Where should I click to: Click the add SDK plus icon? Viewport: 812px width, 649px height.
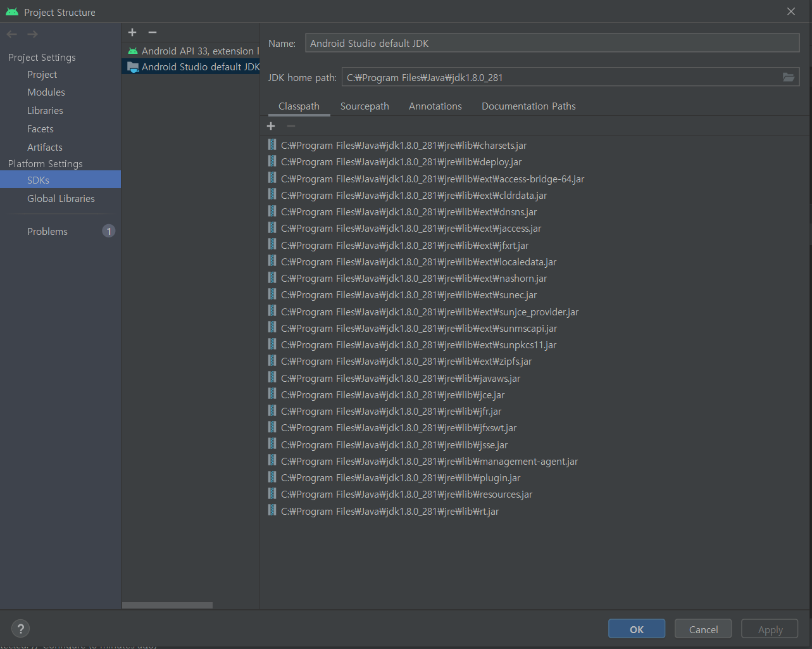click(132, 32)
